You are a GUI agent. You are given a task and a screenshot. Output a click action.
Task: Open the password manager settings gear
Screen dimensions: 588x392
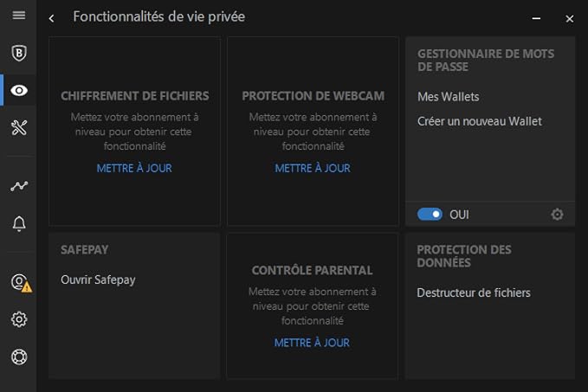click(x=557, y=215)
